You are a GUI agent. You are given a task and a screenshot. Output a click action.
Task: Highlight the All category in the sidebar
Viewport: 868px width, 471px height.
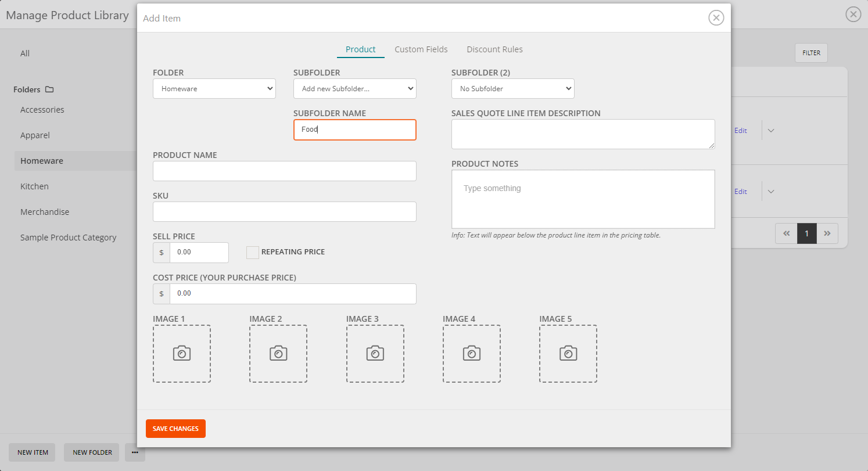(x=25, y=53)
